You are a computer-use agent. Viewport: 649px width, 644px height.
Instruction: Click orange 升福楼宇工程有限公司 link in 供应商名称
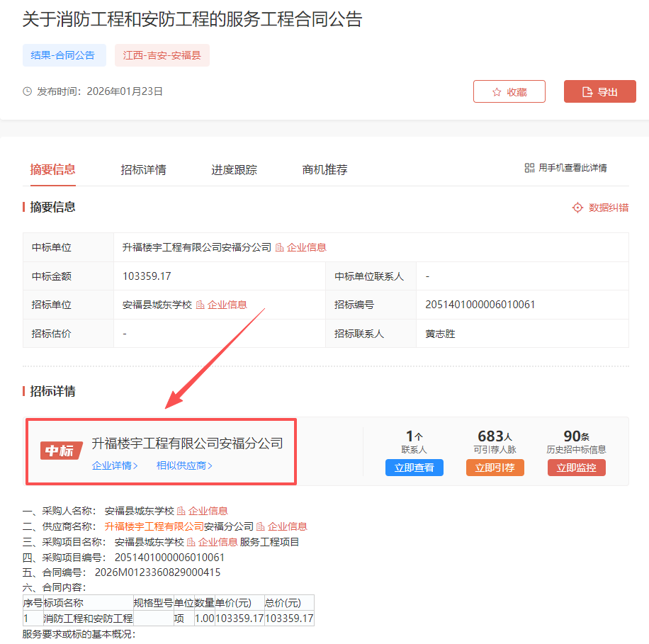pyautogui.click(x=154, y=526)
